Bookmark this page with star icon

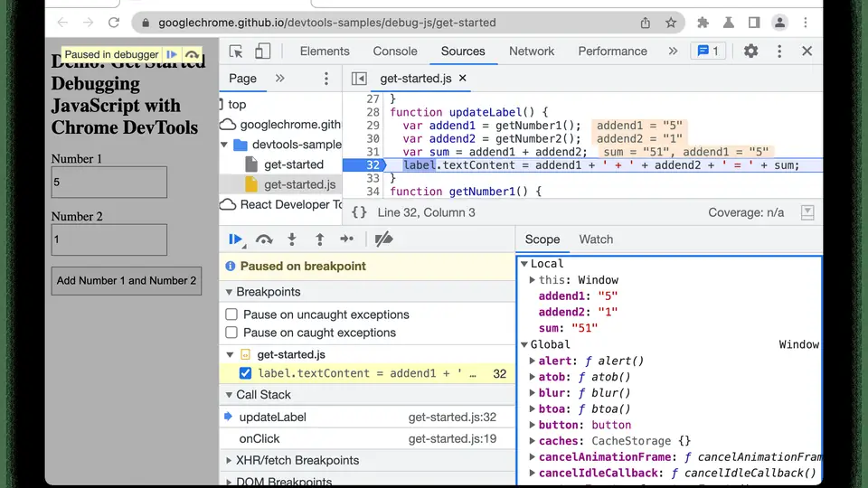(x=671, y=23)
